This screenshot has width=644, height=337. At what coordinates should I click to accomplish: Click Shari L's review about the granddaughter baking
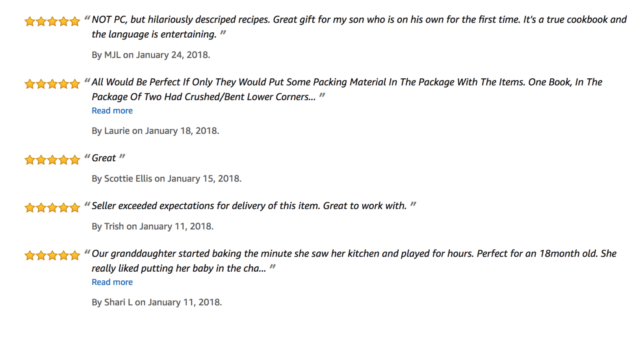[335, 253]
